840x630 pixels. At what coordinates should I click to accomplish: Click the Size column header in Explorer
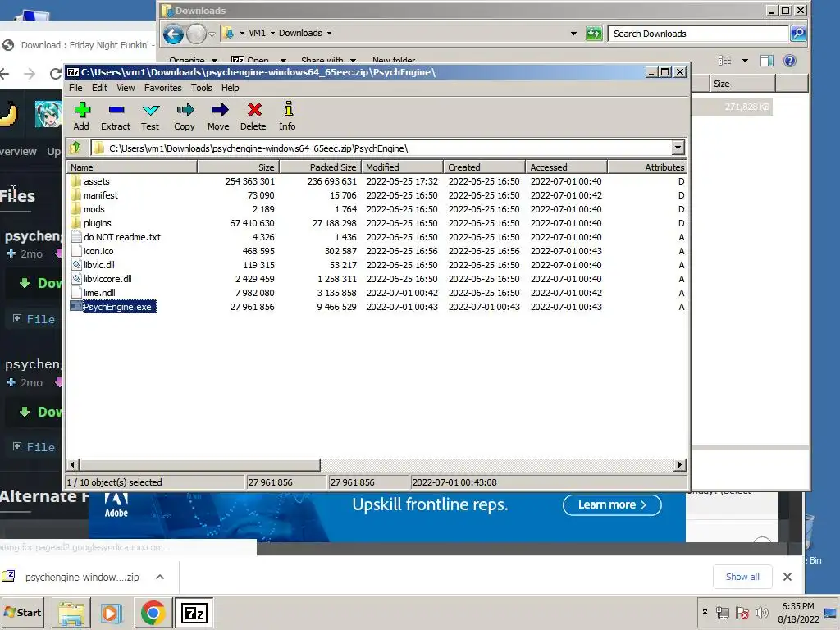[x=743, y=84]
